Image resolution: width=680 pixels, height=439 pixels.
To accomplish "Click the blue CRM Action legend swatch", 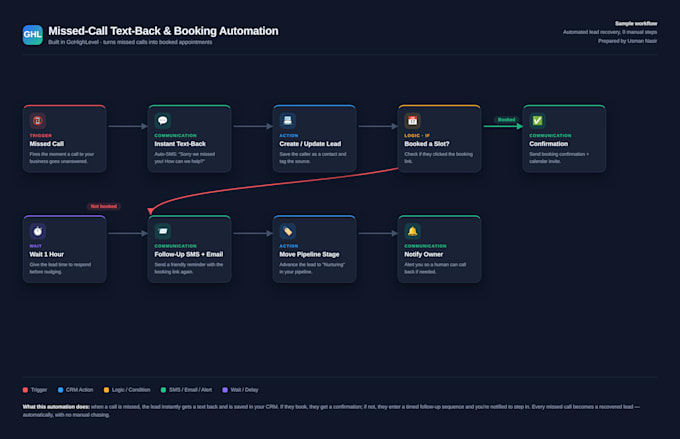I will [x=60, y=390].
